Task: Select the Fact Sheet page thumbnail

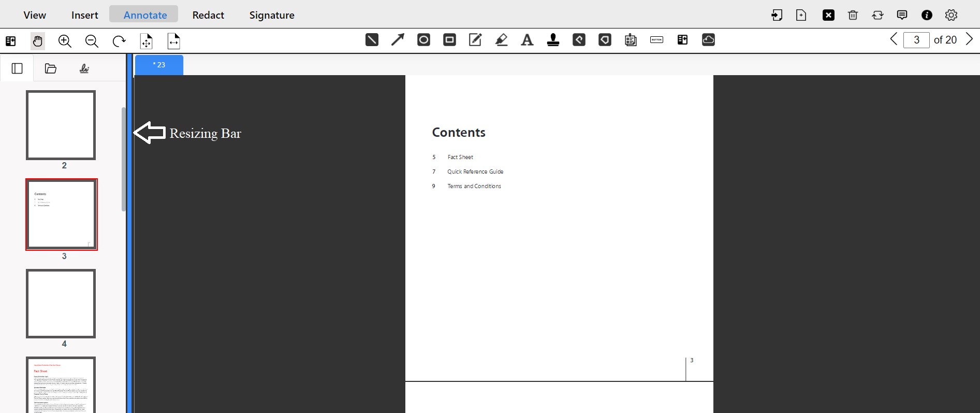Action: (x=61, y=385)
